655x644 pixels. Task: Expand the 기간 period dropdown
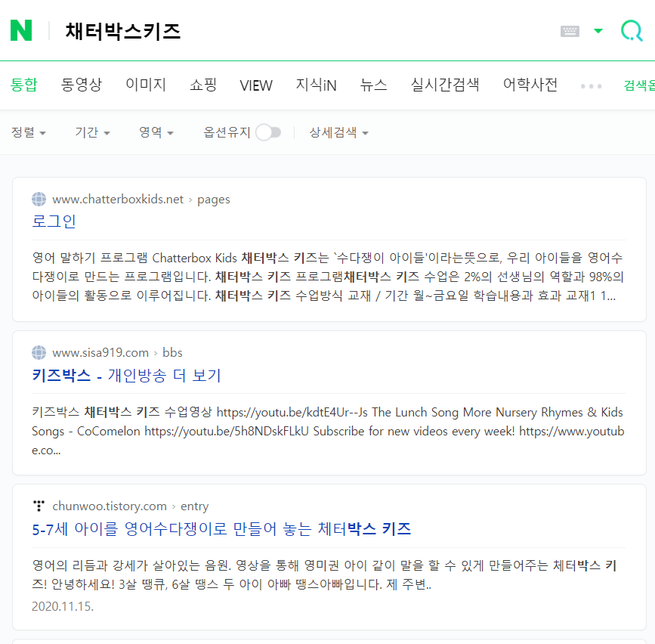pyautogui.click(x=92, y=132)
